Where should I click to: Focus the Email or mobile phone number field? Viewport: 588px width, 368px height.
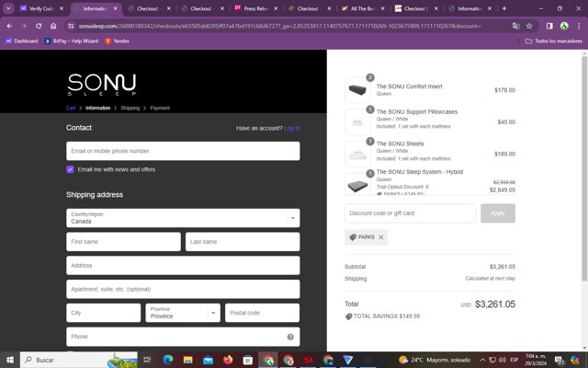click(183, 151)
